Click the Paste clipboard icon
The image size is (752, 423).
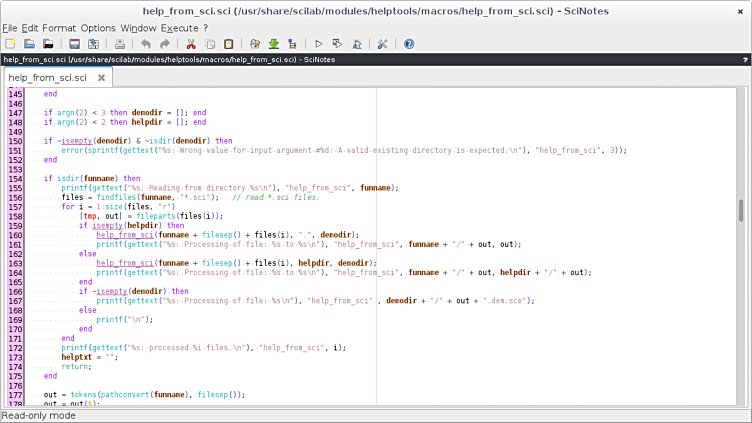pyautogui.click(x=229, y=44)
